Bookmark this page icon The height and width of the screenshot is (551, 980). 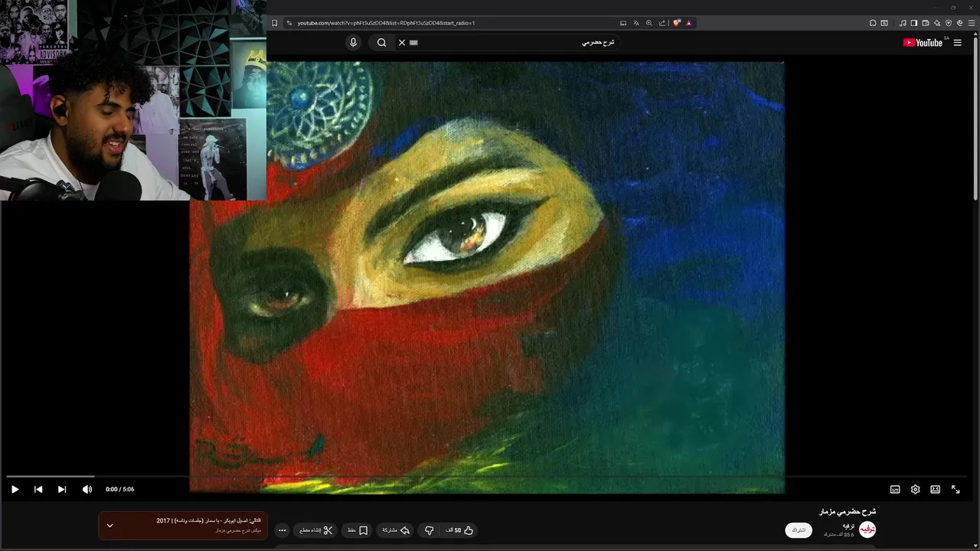point(274,23)
